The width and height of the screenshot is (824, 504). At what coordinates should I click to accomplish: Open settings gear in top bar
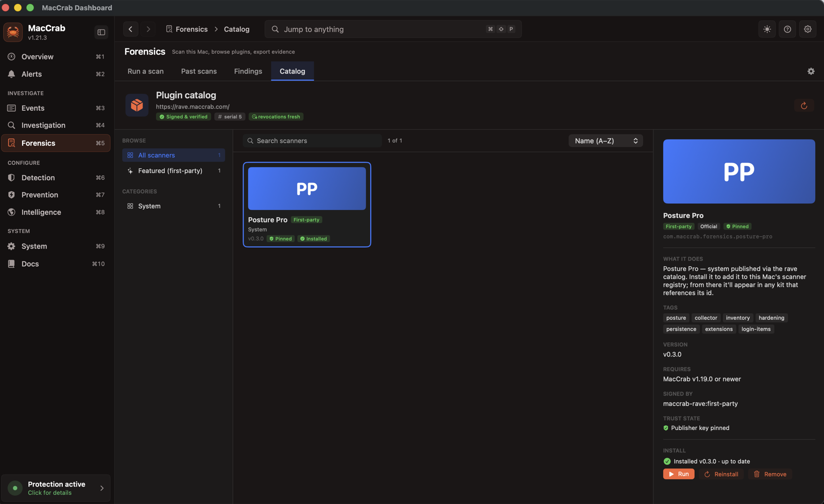point(808,29)
